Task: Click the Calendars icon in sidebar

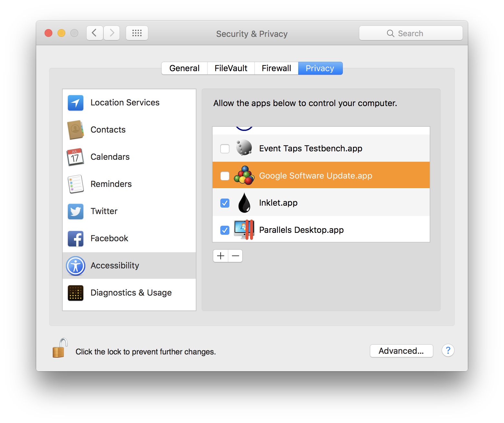Action: point(76,157)
